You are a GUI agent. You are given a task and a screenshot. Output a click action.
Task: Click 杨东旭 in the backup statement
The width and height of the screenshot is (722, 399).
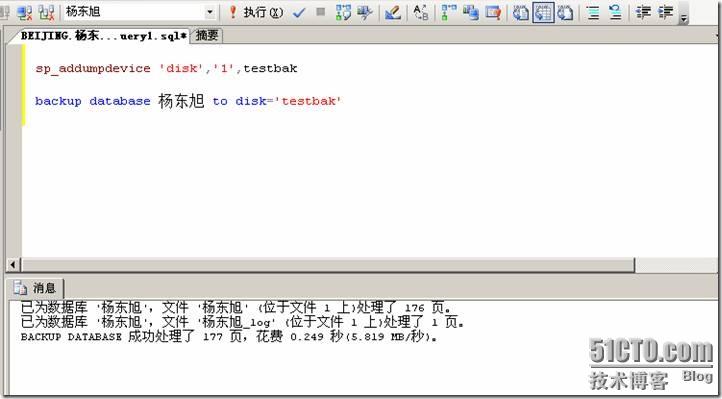(x=181, y=101)
